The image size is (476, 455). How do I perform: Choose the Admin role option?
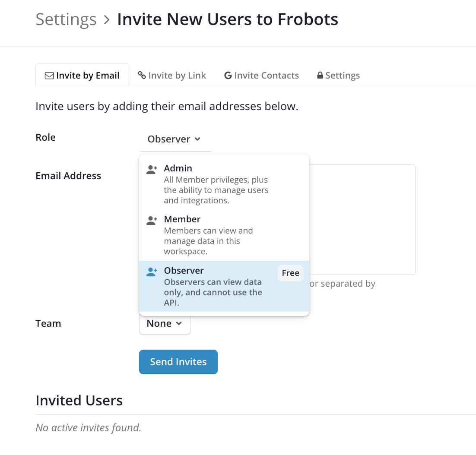[224, 184]
